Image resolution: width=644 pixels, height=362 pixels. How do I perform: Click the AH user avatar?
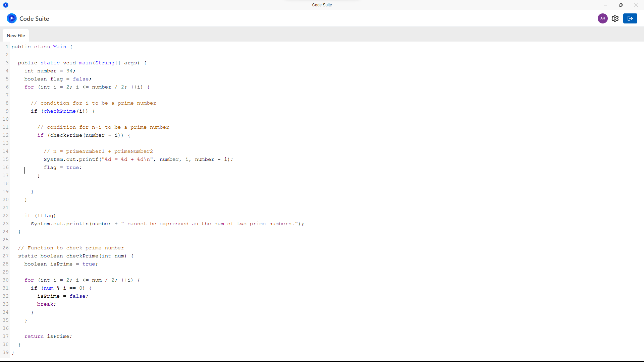[602, 18]
